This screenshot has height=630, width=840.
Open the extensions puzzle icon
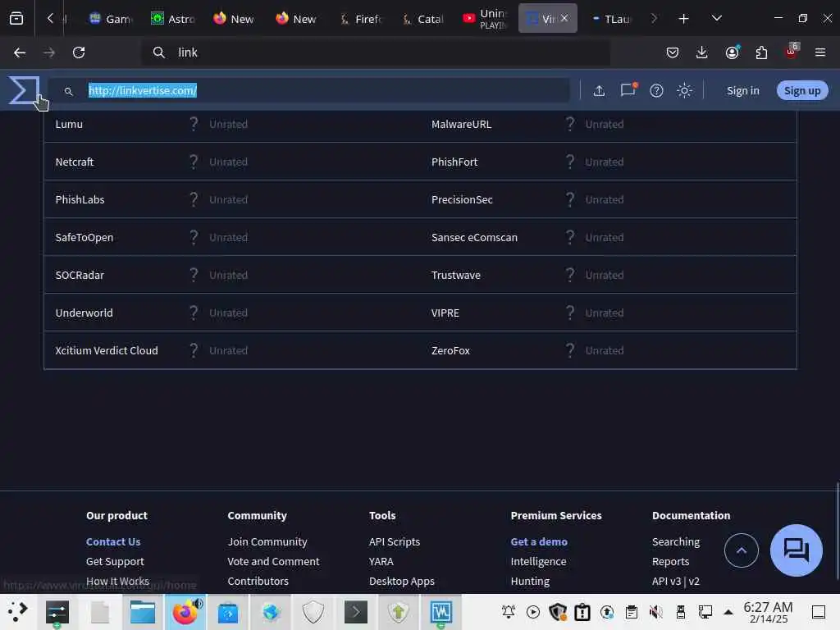tap(761, 52)
